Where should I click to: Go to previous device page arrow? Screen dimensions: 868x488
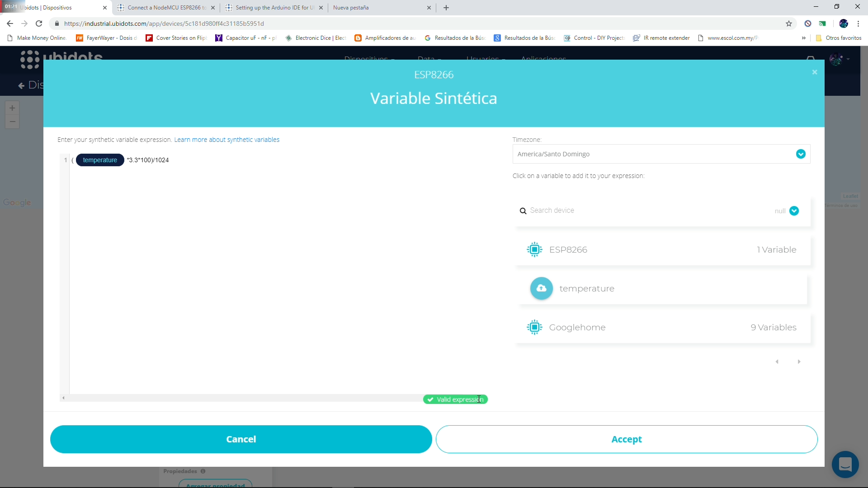(x=777, y=361)
